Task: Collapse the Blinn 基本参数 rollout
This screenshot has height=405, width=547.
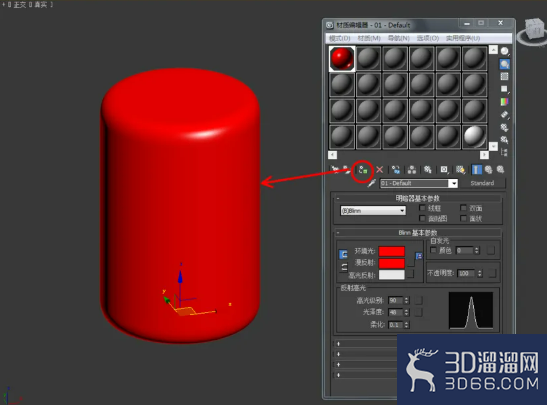Action: click(418, 233)
